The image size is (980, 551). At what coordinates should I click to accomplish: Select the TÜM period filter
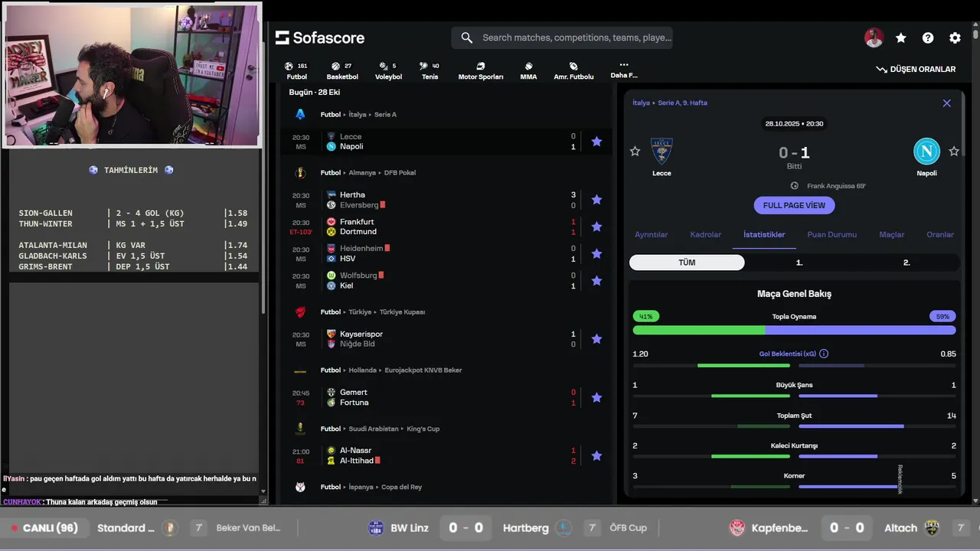pyautogui.click(x=687, y=262)
